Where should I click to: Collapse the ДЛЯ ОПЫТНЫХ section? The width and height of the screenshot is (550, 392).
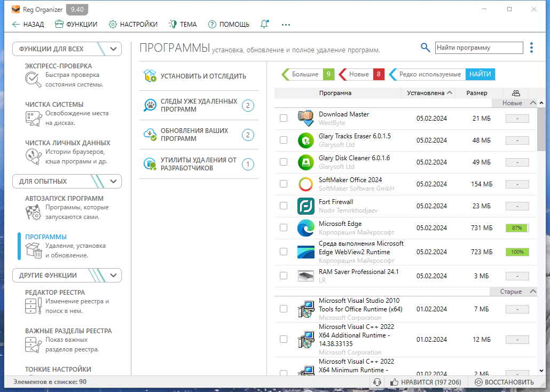tap(113, 182)
